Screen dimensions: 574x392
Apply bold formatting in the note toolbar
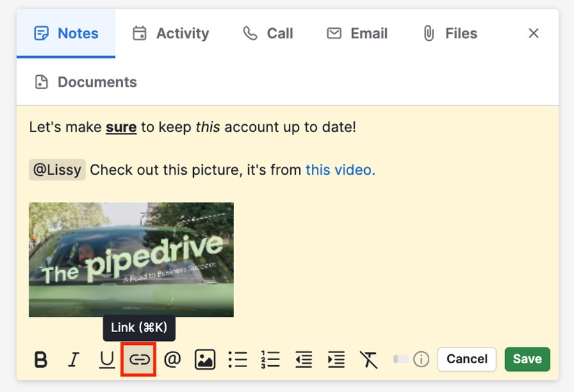point(41,359)
